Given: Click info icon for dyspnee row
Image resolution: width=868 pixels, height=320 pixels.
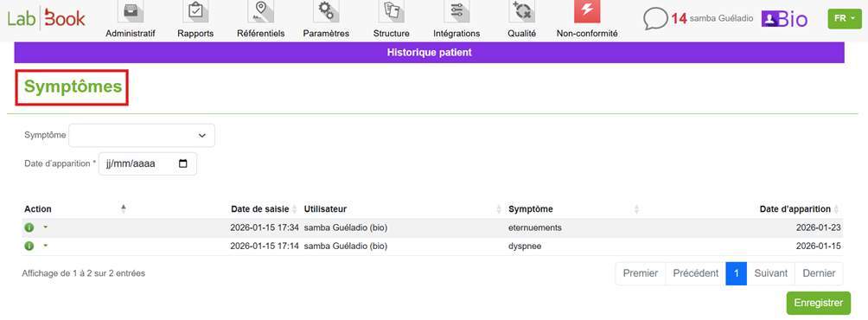Looking at the screenshot, I should point(29,246).
